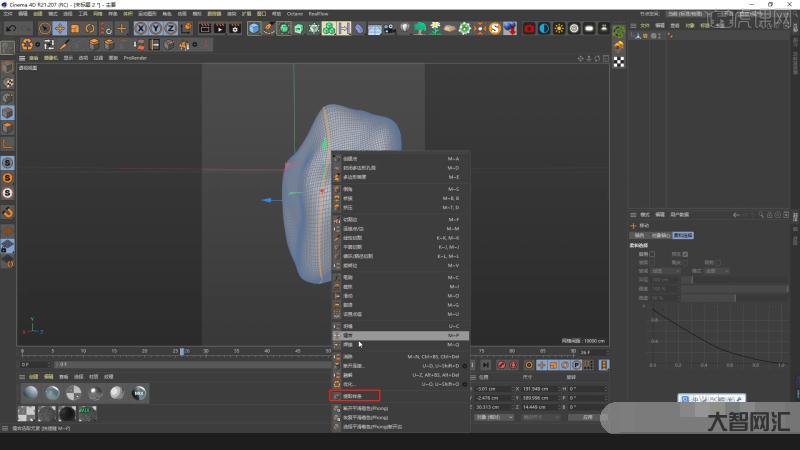Image resolution: width=800 pixels, height=450 pixels.
Task: Select the Rotate tool in top toolbar
Action: 90,28
